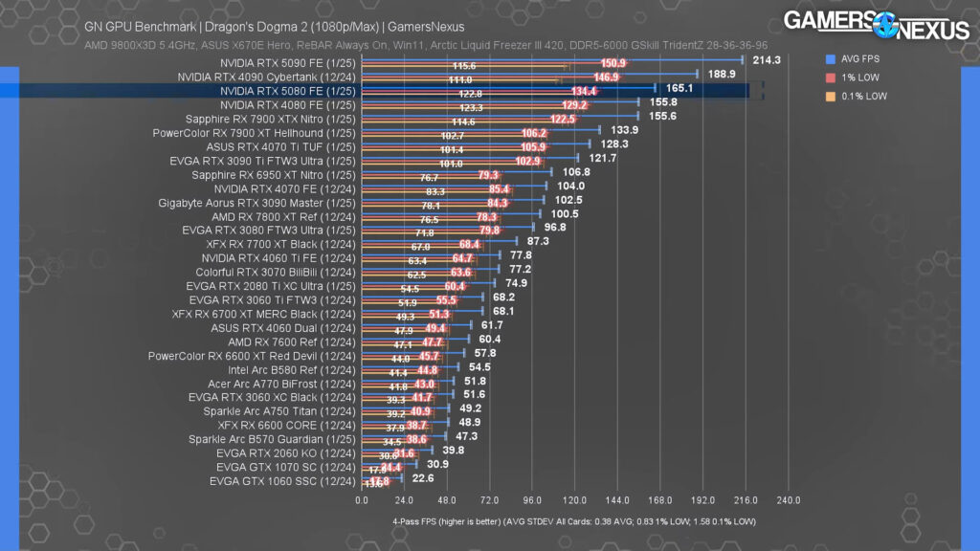The height and width of the screenshot is (551, 980).
Task: Select EVGA RTX 3060 XC Black (12/24) label
Action: point(272,397)
